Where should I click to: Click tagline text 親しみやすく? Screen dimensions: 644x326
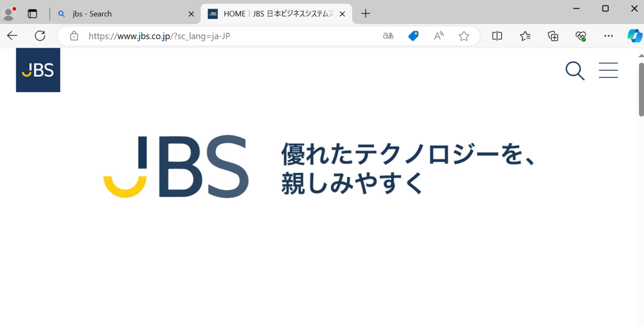click(353, 183)
